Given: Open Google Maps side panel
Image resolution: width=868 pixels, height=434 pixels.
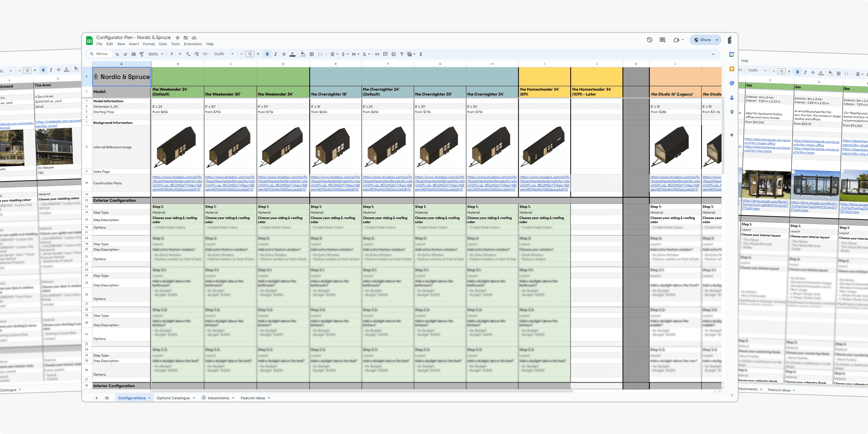Looking at the screenshot, I should (732, 112).
